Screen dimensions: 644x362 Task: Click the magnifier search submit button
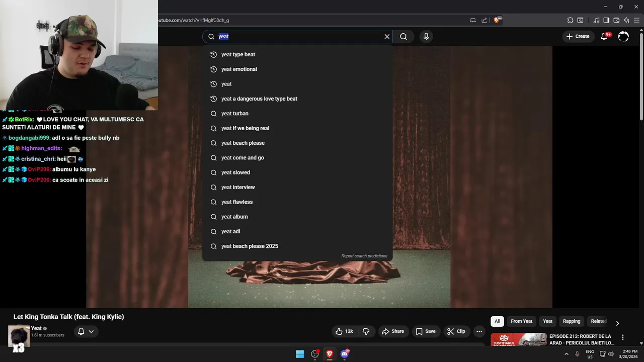pyautogui.click(x=404, y=36)
